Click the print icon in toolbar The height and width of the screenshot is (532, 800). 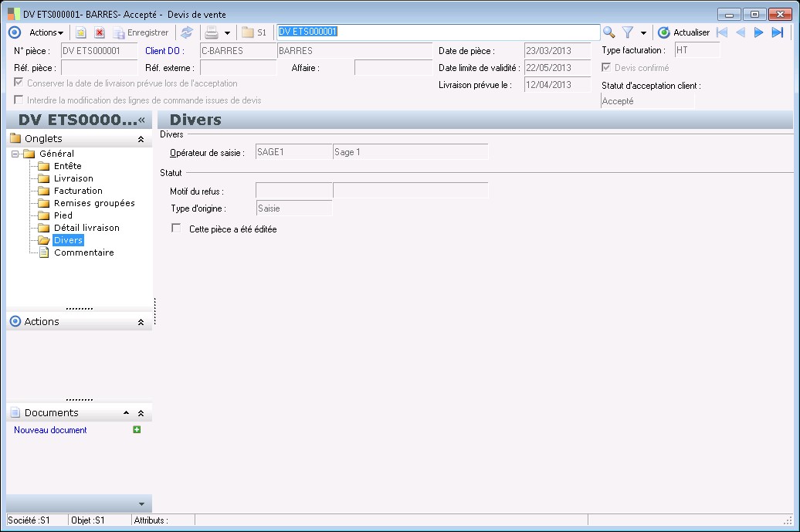pyautogui.click(x=211, y=32)
